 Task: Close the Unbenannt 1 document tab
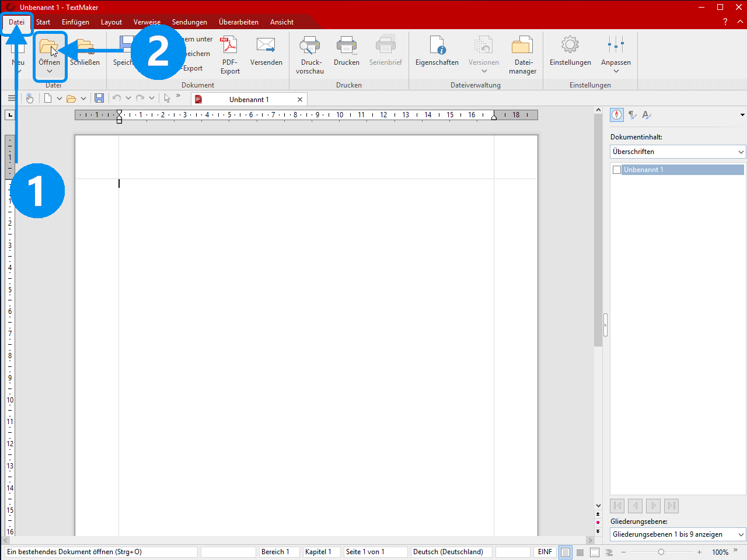point(300,100)
